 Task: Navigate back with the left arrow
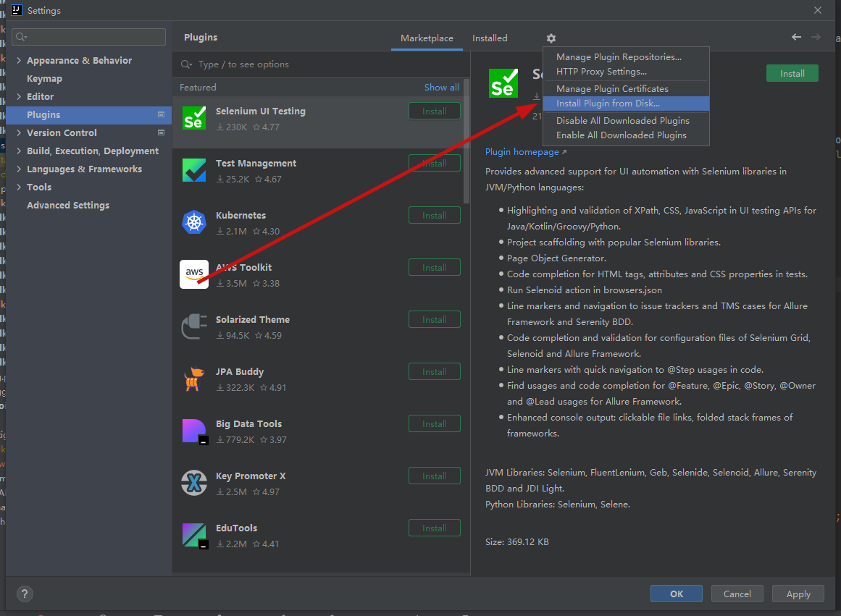tap(796, 37)
